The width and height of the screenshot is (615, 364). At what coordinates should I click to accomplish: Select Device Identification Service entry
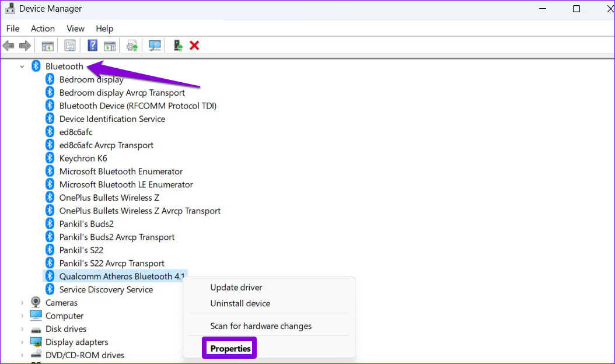[112, 118]
